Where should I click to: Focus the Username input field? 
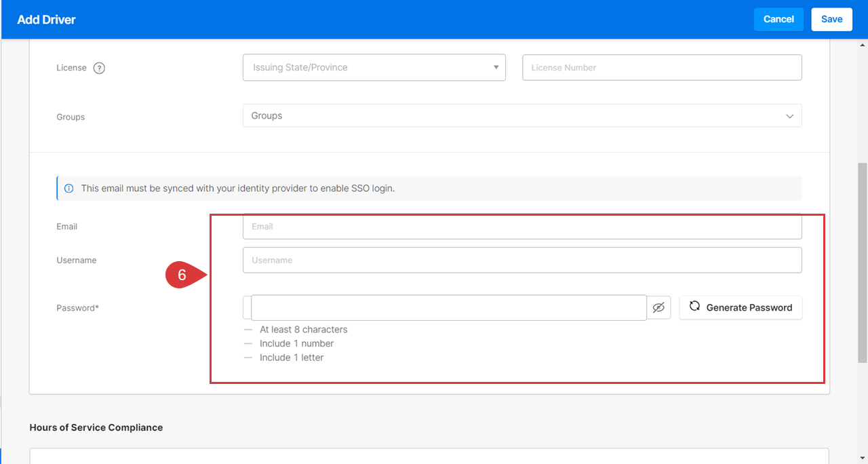522,260
